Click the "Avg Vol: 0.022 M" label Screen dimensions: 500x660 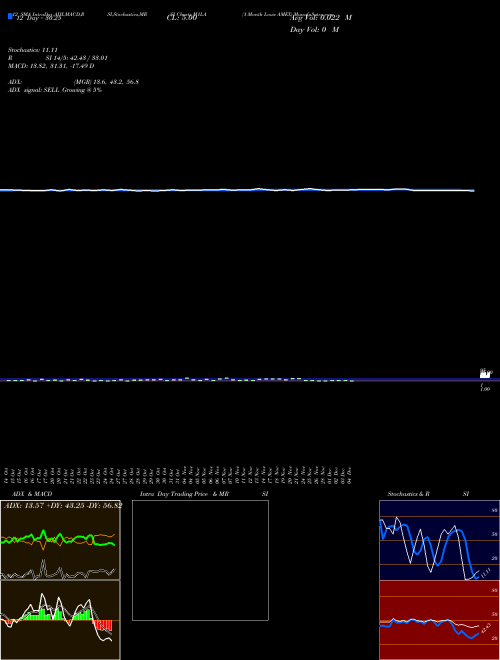(321, 18)
